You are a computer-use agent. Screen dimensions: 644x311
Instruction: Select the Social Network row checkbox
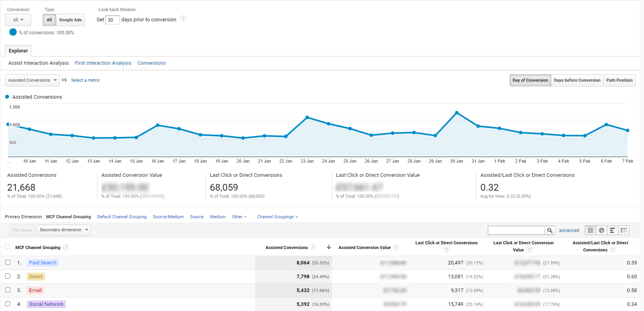coord(8,304)
